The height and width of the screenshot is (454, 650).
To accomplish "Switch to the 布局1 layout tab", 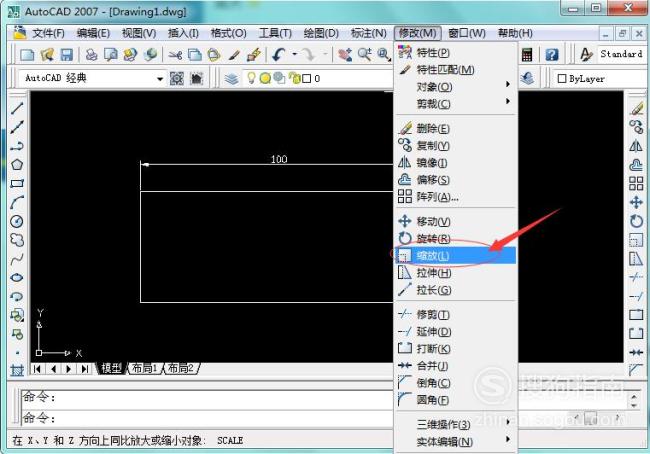I will 144,368.
